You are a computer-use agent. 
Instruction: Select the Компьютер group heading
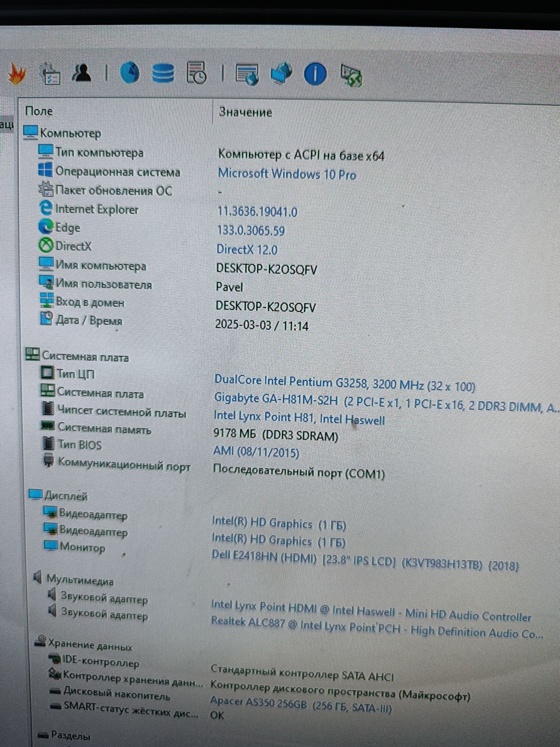[x=71, y=133]
